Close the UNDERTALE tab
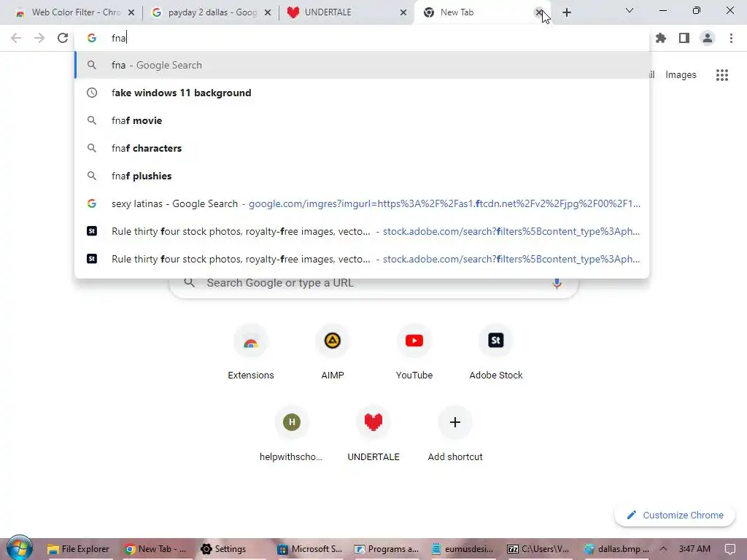The image size is (747, 560). tap(403, 13)
